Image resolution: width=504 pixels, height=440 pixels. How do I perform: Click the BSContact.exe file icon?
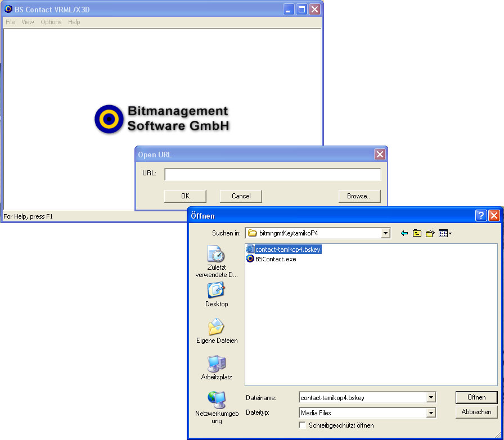(250, 258)
